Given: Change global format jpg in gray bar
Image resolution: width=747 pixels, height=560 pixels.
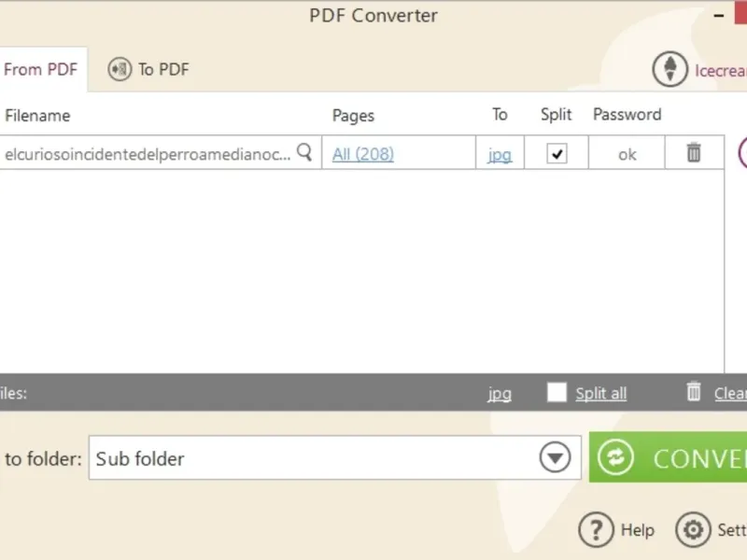Looking at the screenshot, I should [500, 393].
